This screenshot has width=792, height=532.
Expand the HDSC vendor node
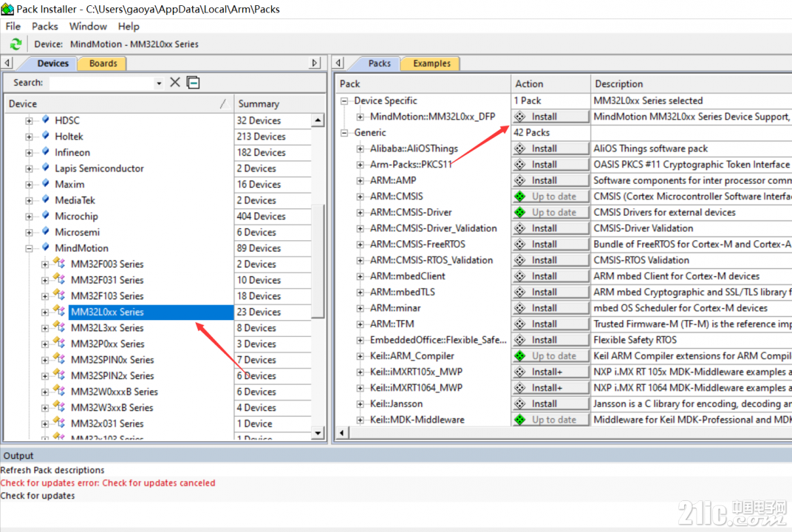tap(30, 120)
